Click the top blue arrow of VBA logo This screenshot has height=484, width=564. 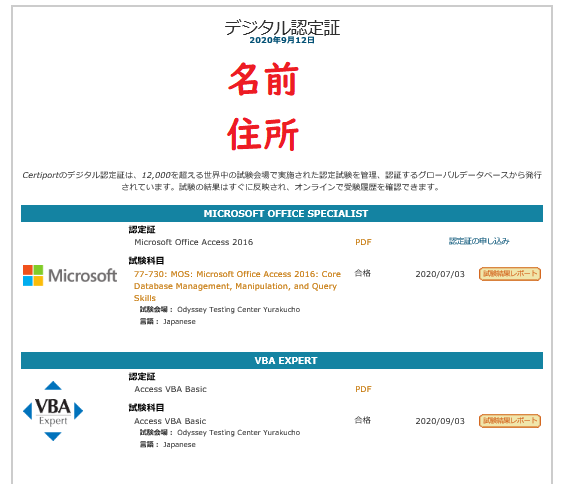pyautogui.click(x=53, y=385)
